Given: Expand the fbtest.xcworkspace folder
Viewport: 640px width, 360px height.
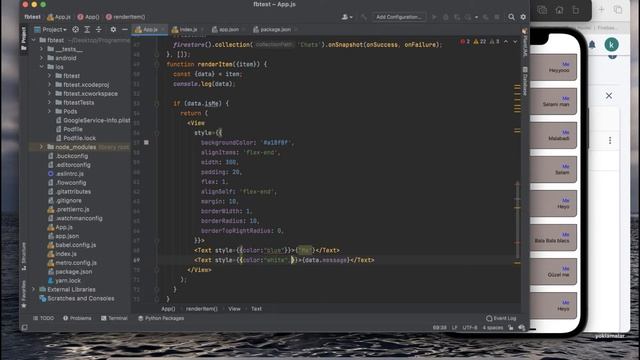Looking at the screenshot, I should tap(49, 93).
